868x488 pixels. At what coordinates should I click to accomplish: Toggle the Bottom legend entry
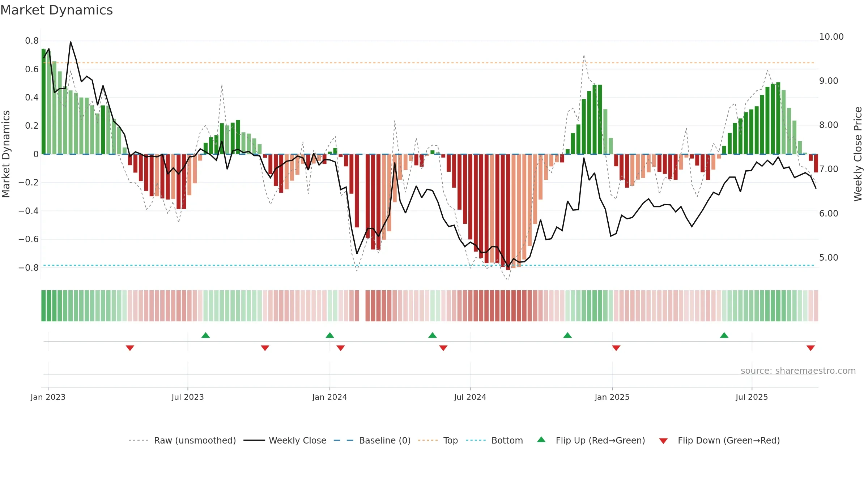click(494, 440)
